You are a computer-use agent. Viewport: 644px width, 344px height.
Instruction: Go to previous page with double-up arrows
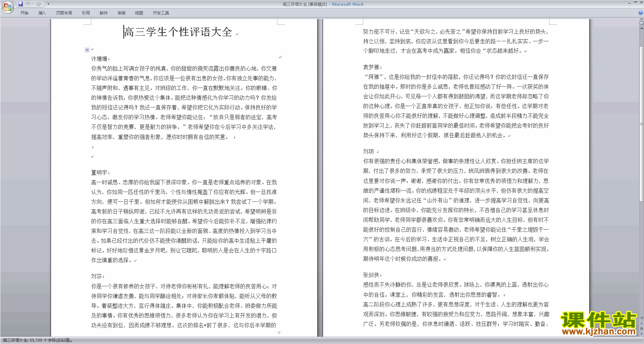tap(641, 323)
